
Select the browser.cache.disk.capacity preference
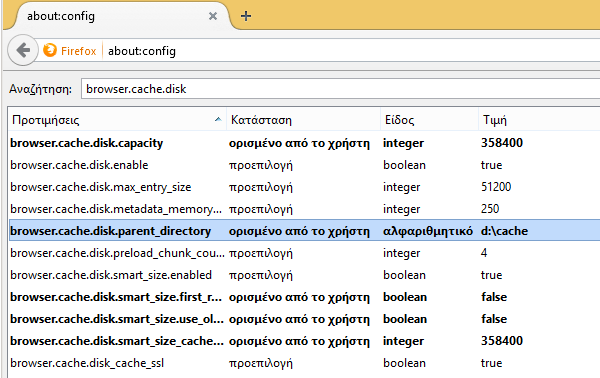click(304, 143)
